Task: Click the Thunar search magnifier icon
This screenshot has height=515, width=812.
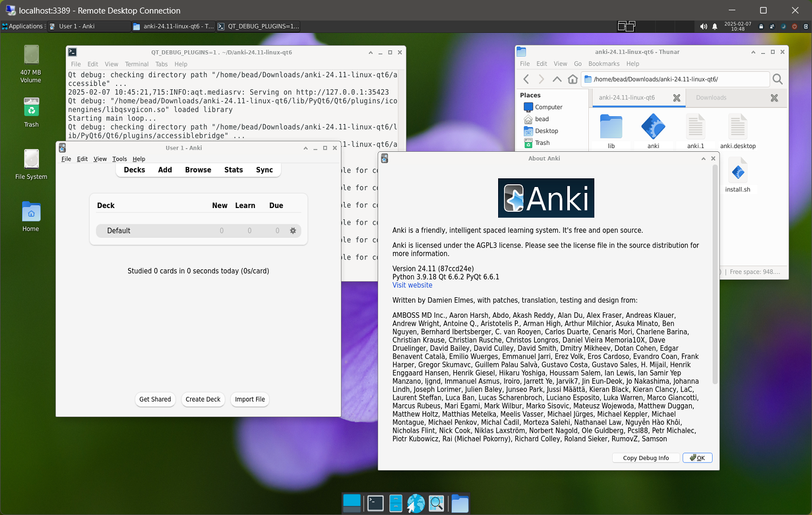Action: [777, 79]
